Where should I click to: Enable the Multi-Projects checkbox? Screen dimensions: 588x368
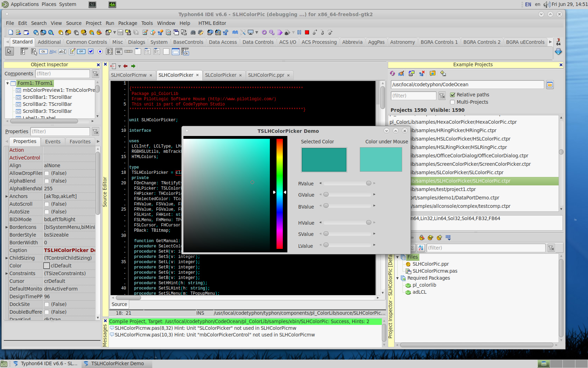453,102
